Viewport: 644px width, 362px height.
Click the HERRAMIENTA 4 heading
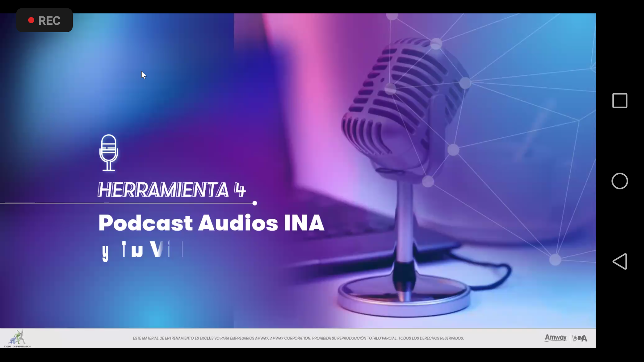point(171,190)
